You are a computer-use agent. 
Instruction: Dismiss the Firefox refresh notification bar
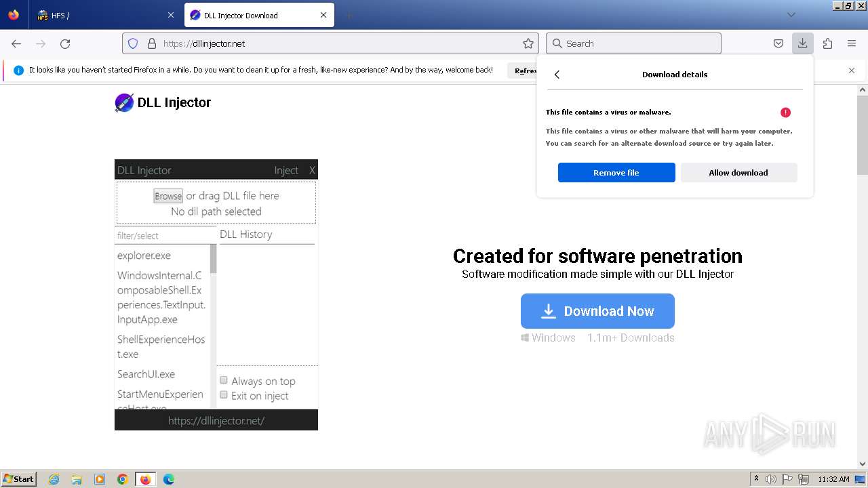(x=852, y=70)
